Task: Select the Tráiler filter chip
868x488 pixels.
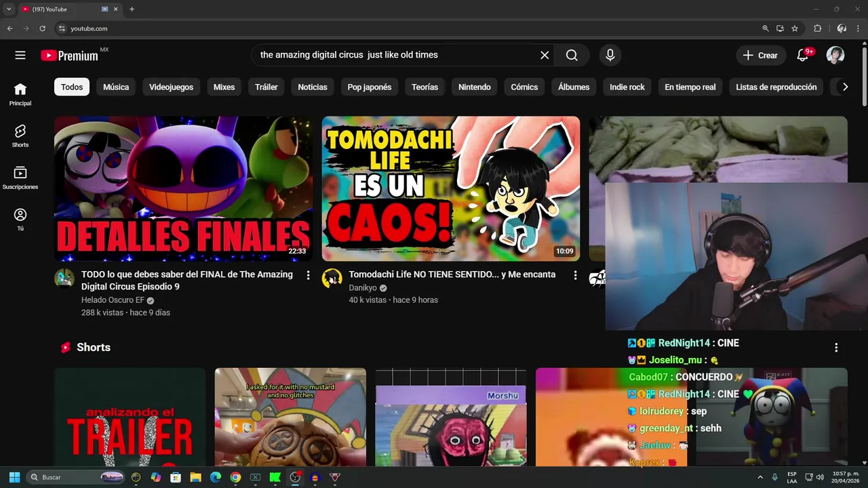Action: 267,87
